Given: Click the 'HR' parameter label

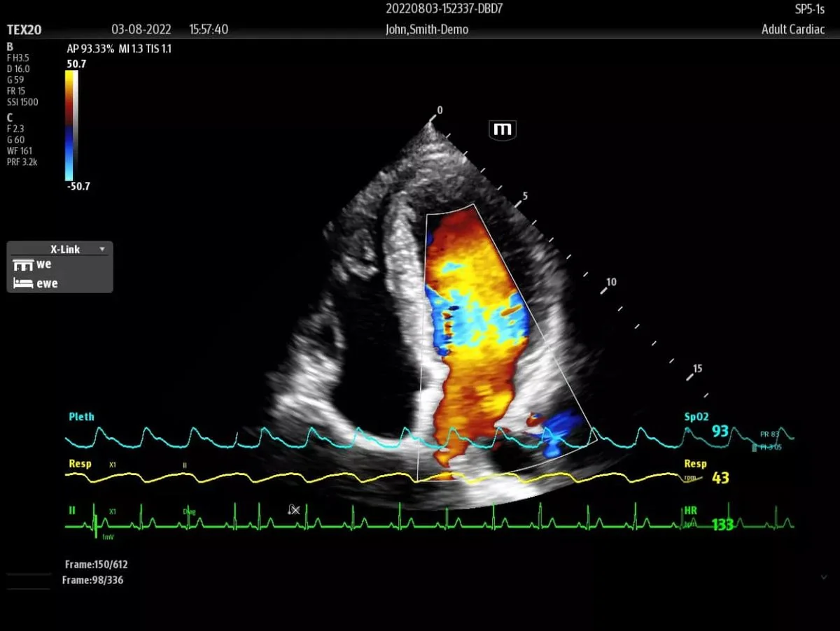Looking at the screenshot, I should tap(689, 511).
